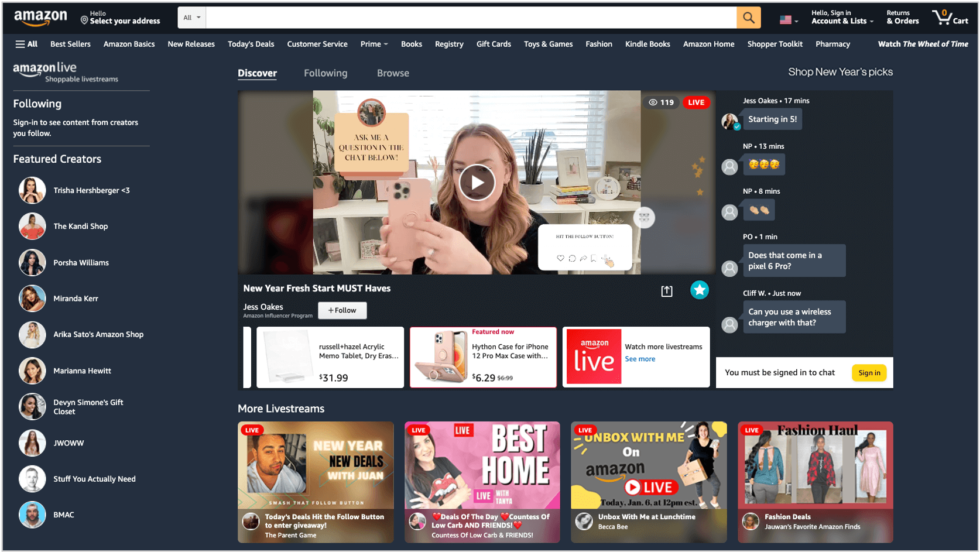
Task: Open Pharmacy in nav bar
Action: (x=832, y=44)
